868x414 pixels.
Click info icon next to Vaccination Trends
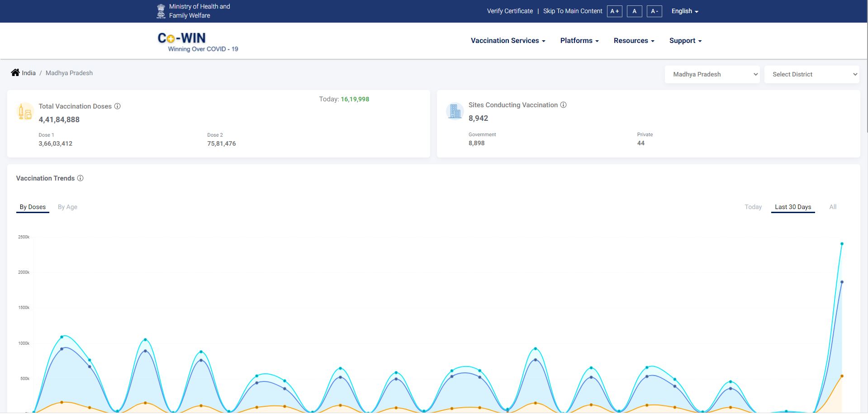click(80, 178)
